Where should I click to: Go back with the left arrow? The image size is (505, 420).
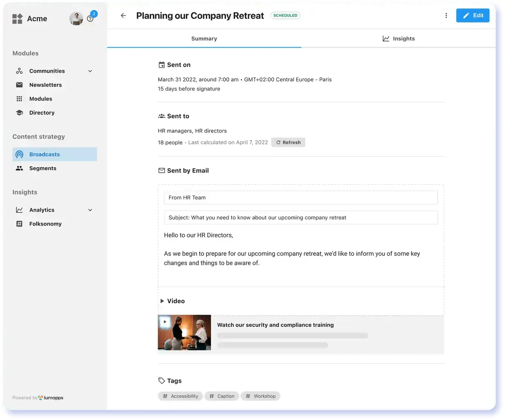pyautogui.click(x=123, y=16)
